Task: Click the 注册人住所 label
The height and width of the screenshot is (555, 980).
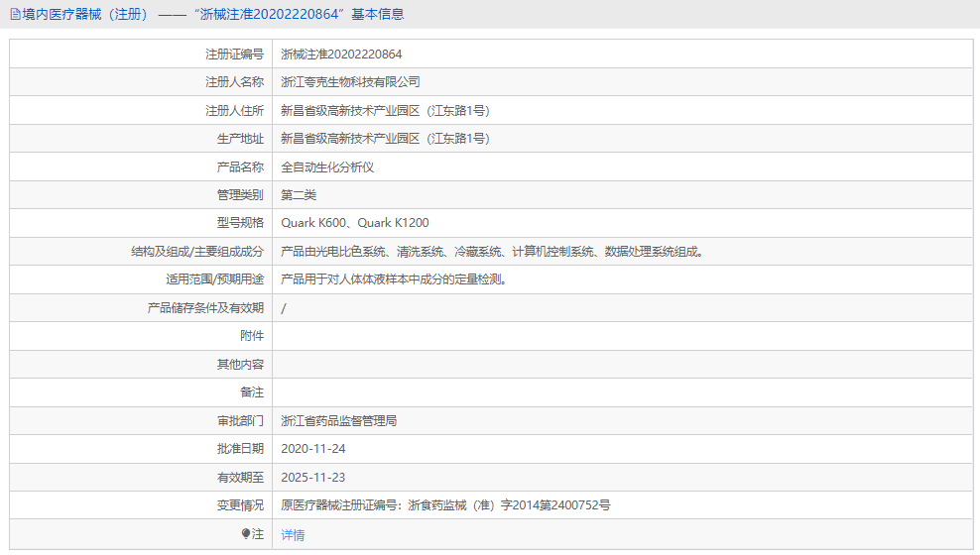Action: click(x=234, y=110)
